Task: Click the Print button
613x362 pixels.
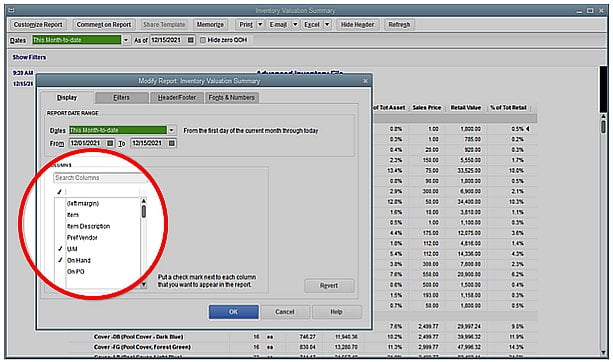Action: pos(246,25)
